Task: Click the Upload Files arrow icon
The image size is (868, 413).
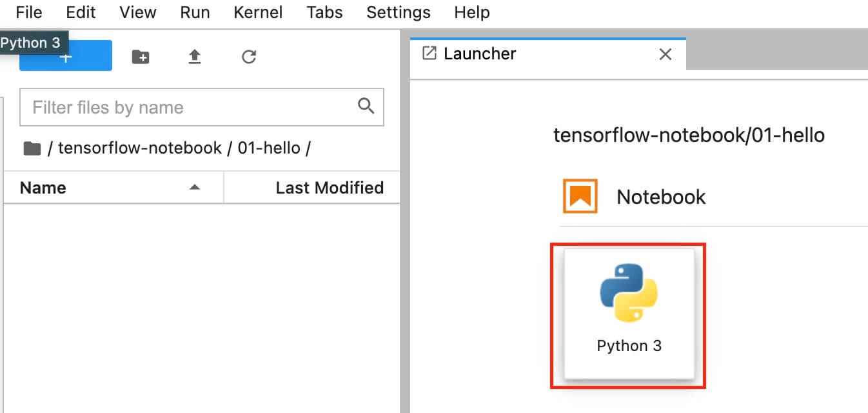Action: (x=195, y=57)
